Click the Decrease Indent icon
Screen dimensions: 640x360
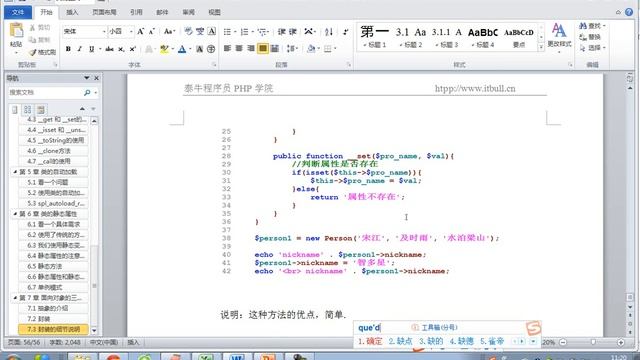[282, 31]
